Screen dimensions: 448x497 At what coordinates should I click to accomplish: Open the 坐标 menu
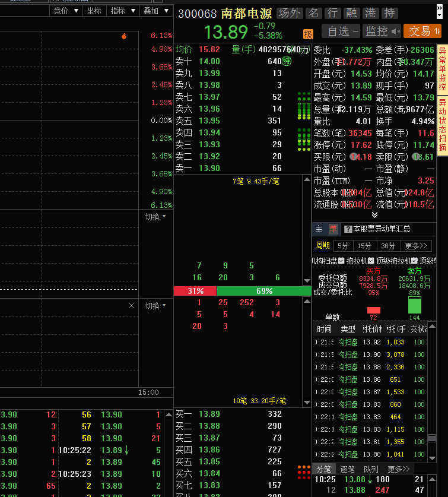(94, 11)
